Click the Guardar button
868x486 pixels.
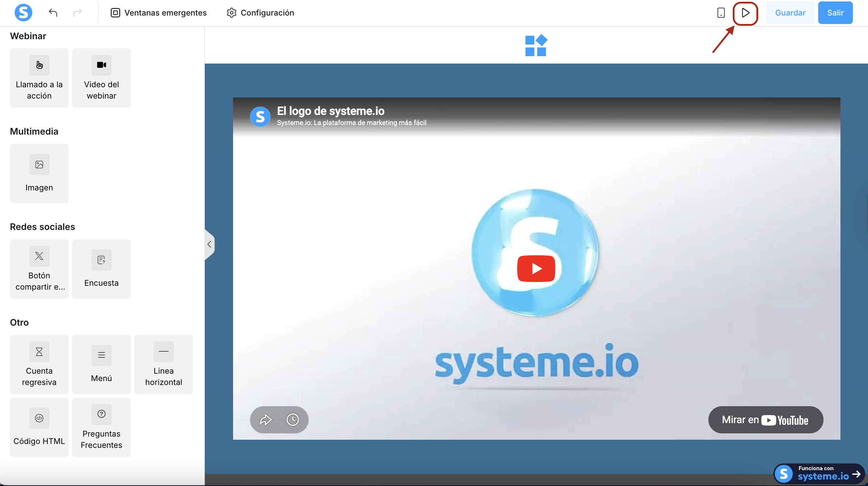790,13
